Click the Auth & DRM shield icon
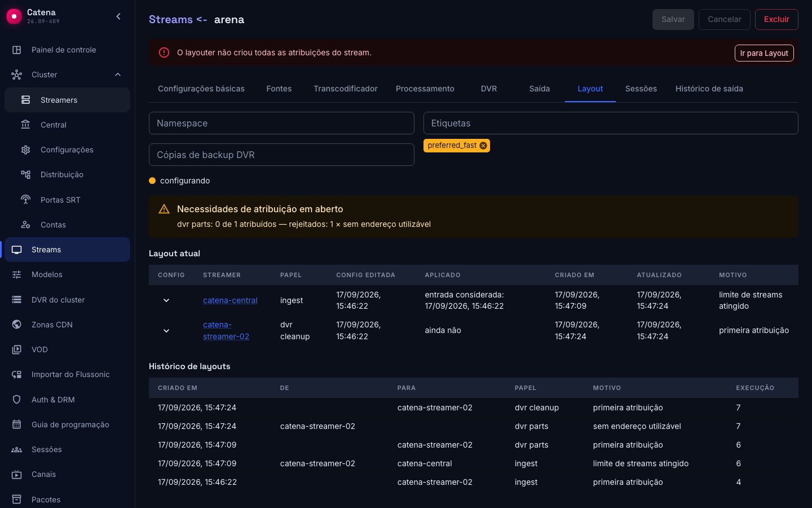The image size is (812, 508). (x=17, y=400)
